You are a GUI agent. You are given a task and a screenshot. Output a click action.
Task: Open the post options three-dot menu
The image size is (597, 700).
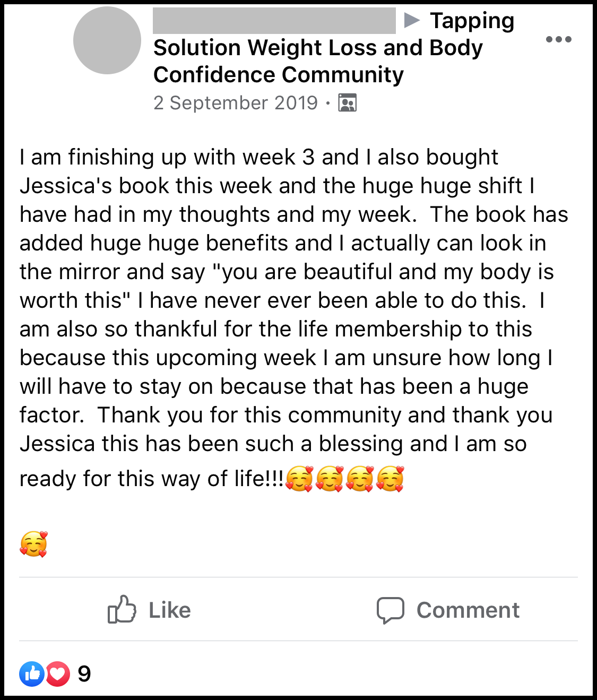coord(558,39)
